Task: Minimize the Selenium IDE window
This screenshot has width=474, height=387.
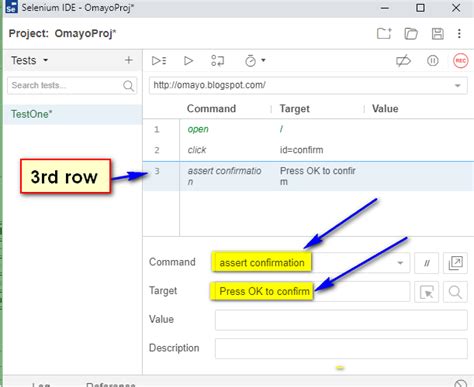Action: pyautogui.click(x=385, y=8)
